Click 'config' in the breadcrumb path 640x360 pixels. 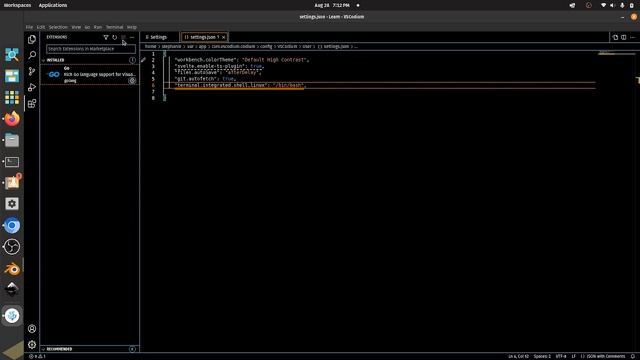pyautogui.click(x=266, y=47)
